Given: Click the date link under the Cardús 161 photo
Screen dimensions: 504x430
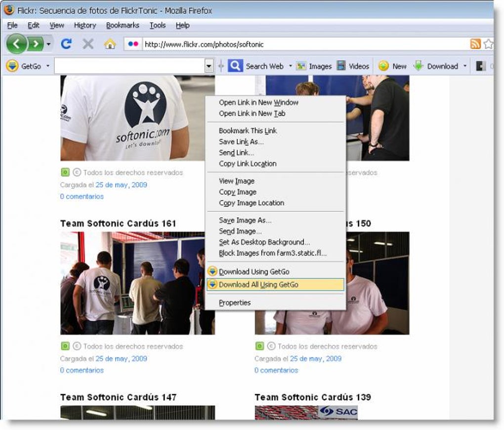Looking at the screenshot, I should [121, 359].
